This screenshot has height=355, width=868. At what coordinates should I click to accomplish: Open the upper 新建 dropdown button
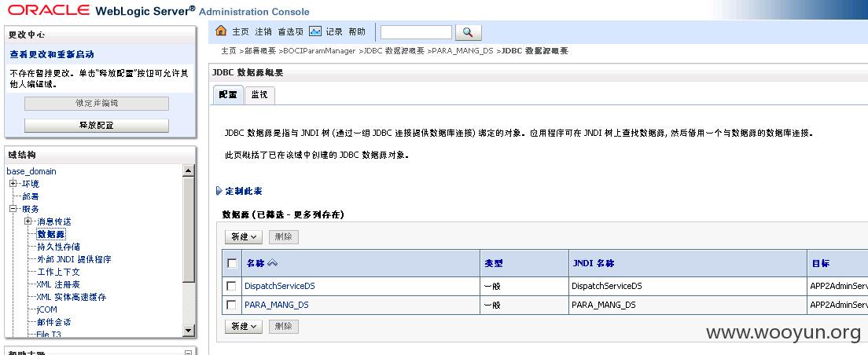click(244, 236)
